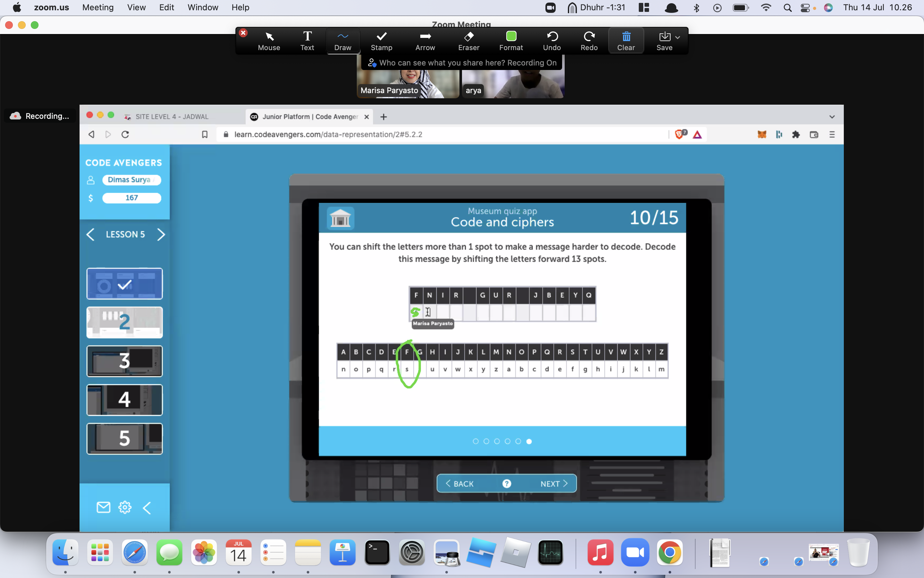Go to next lesson with right chevron
This screenshot has width=924, height=578.
(161, 234)
